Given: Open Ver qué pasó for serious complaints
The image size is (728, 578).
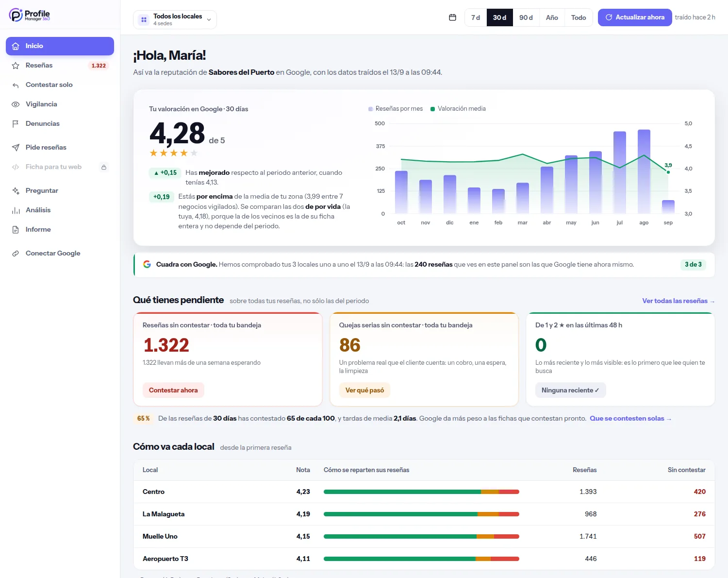Looking at the screenshot, I should point(364,391).
